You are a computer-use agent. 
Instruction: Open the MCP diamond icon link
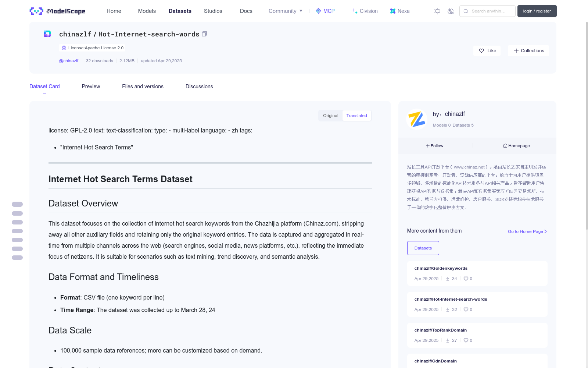[318, 11]
